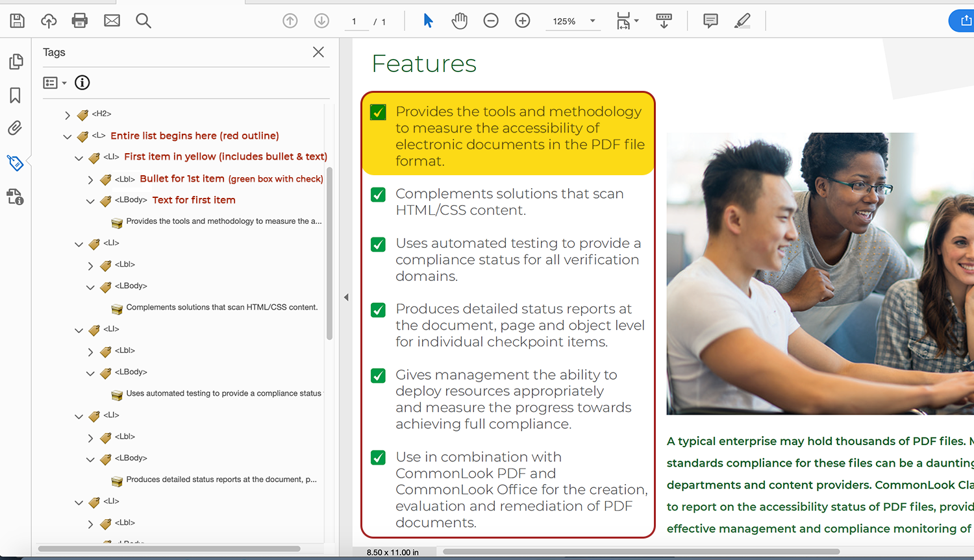
Task: Click 'Text for first item' label
Action: [194, 200]
